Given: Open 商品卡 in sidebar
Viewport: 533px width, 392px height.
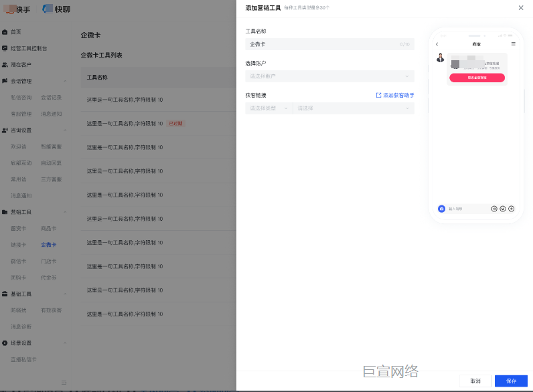Looking at the screenshot, I should (49, 229).
